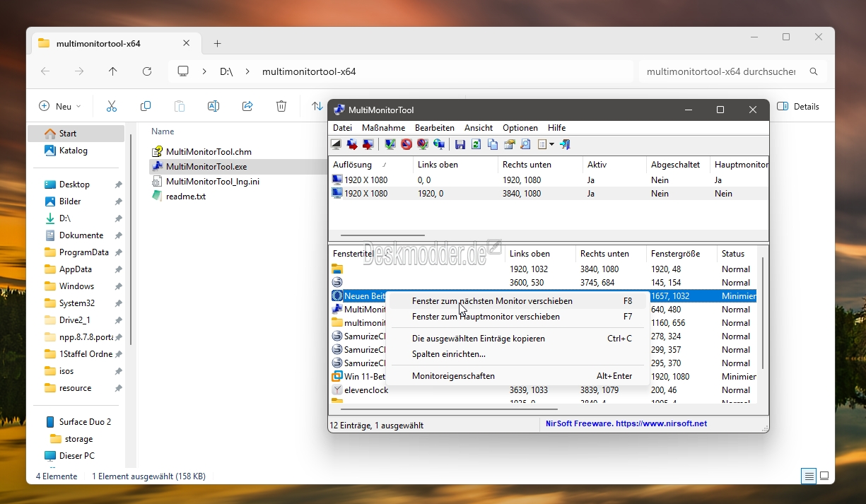Click the Disable Selected Monitors red icon
Image resolution: width=866 pixels, height=504 pixels.
[406, 144]
